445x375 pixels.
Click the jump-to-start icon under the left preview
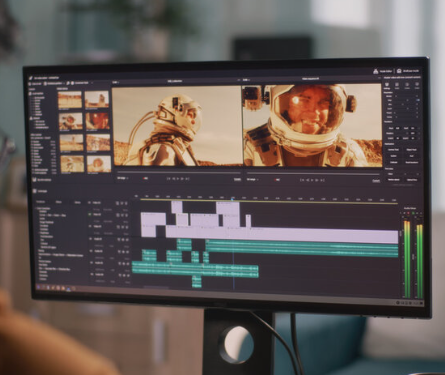(x=169, y=179)
